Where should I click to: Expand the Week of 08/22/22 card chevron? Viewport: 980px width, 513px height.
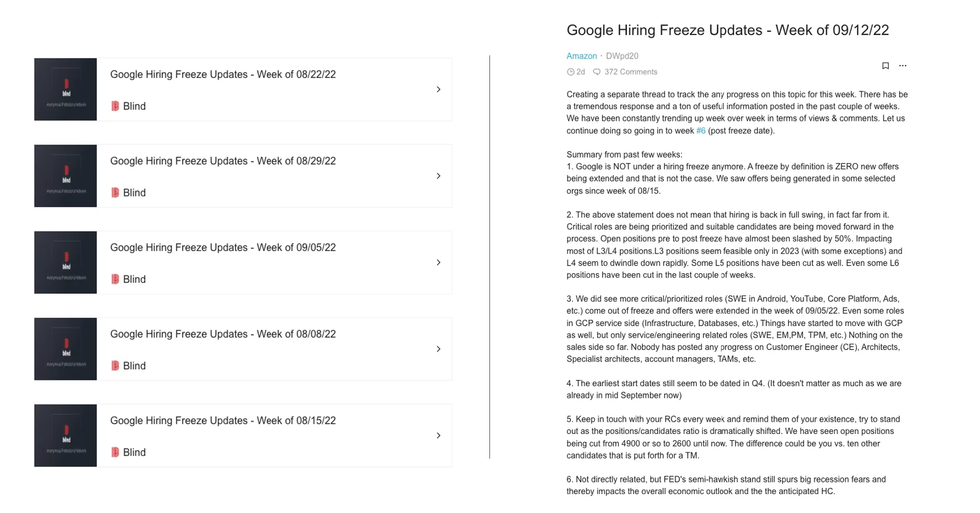(439, 90)
